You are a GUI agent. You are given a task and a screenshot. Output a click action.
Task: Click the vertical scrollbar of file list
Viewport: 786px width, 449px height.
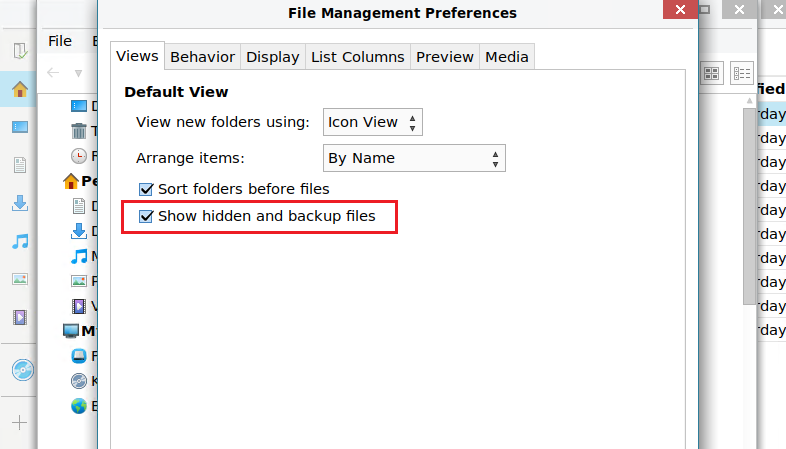(749, 200)
